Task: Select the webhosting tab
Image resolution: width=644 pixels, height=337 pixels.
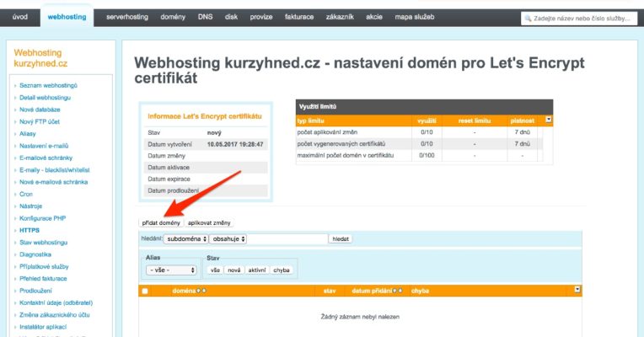Action: (67, 17)
